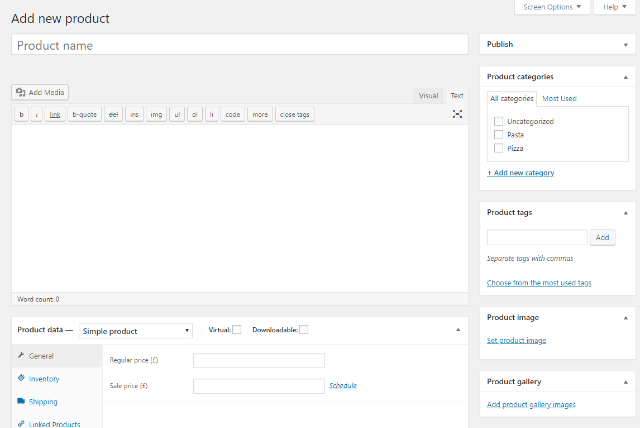
Task: Open the Help dropdown
Action: coord(614,7)
